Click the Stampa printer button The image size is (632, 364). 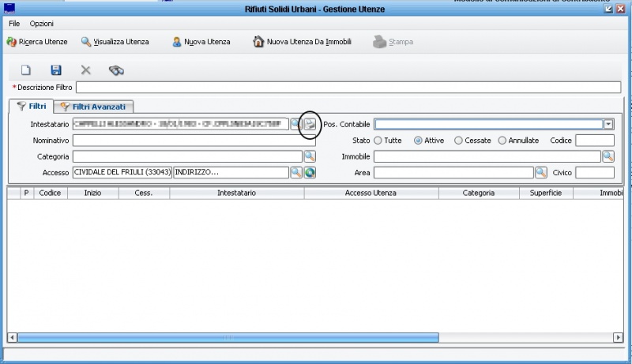pyautogui.click(x=393, y=42)
